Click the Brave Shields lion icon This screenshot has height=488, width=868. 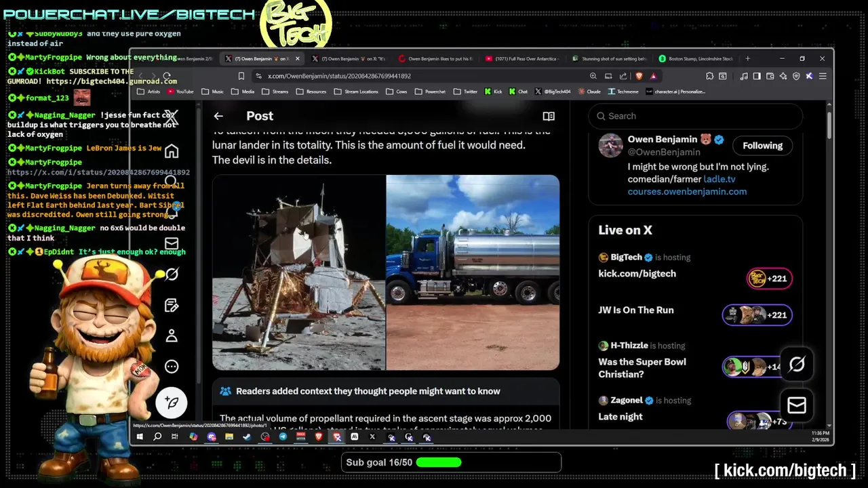coord(639,76)
